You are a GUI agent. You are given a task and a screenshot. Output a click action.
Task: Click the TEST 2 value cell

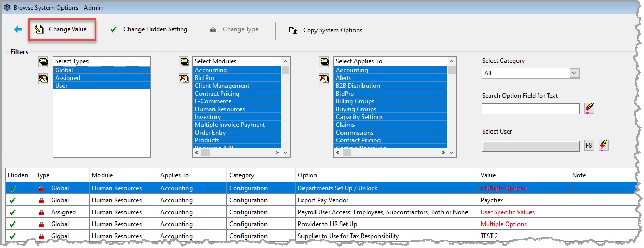click(x=524, y=236)
